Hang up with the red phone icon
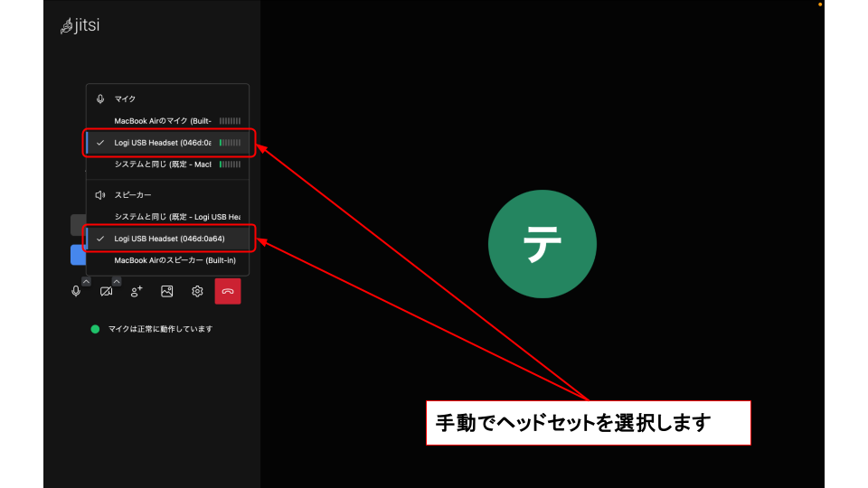This screenshot has height=488, width=868. pyautogui.click(x=228, y=291)
